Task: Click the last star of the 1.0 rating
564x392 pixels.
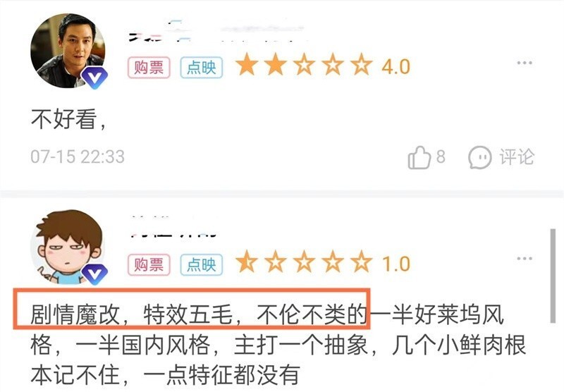Action: tap(361, 261)
